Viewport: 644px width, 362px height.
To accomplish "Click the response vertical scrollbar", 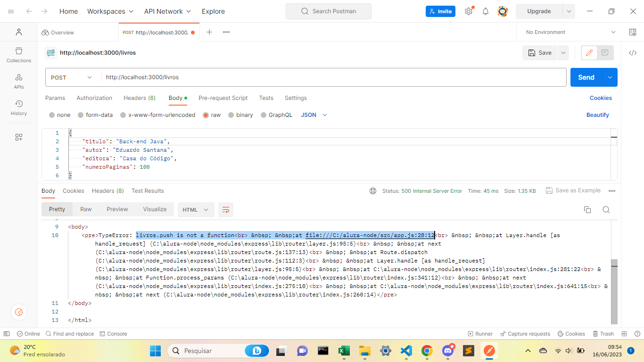I will 614,291.
